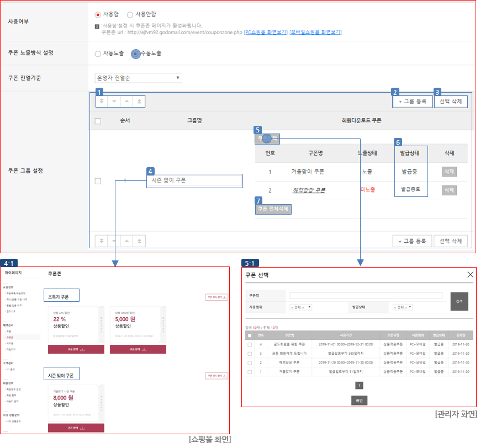Click the bottom toolbar's move-up arrow icon
The height and width of the screenshot is (448, 491).
coord(126,241)
